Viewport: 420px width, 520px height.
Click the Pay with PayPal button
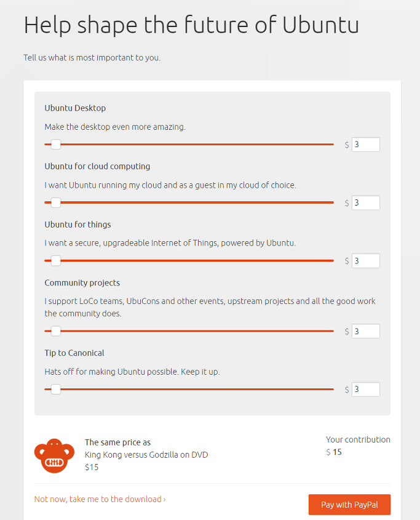(x=349, y=505)
